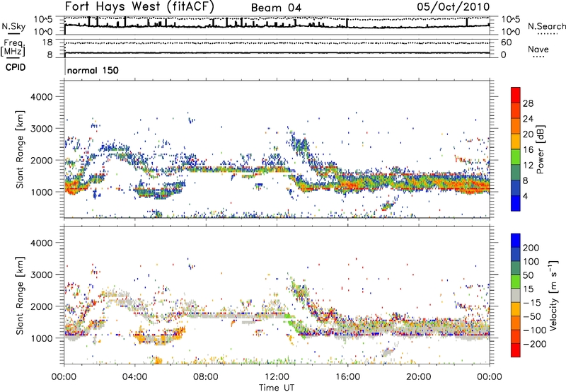
Task: Click the '16' tick on the Power colorbar
Action: click(x=528, y=150)
